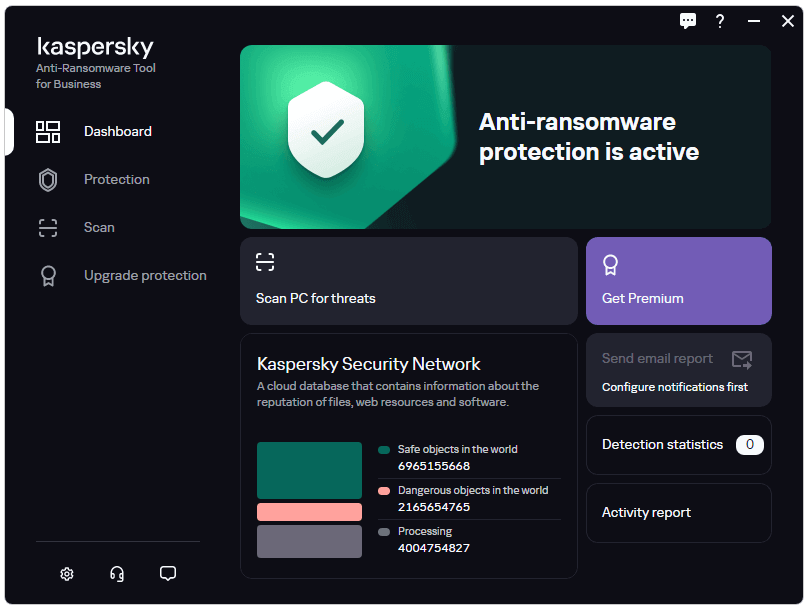Click the headset support icon
The width and height of the screenshot is (809, 610).
[x=117, y=574]
